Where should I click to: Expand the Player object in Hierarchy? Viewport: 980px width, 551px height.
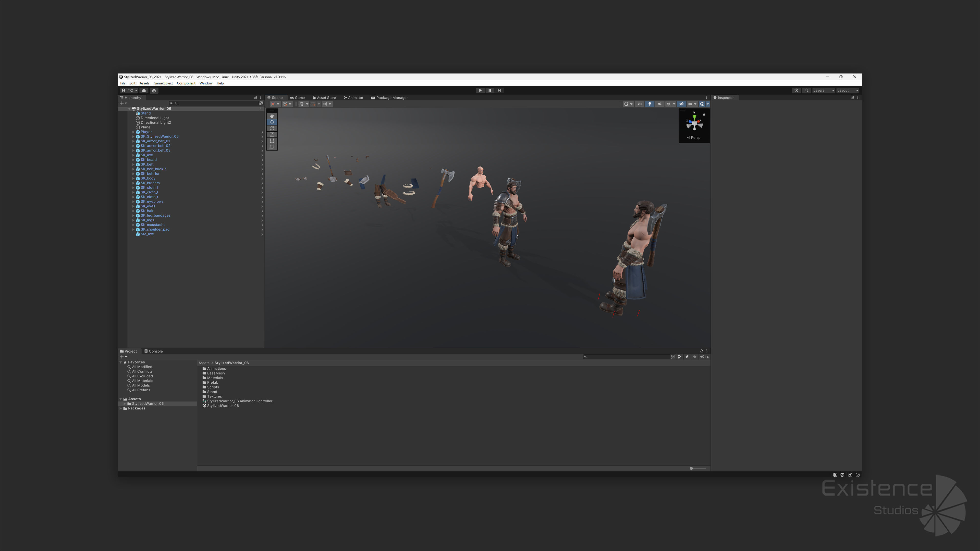pos(133,132)
